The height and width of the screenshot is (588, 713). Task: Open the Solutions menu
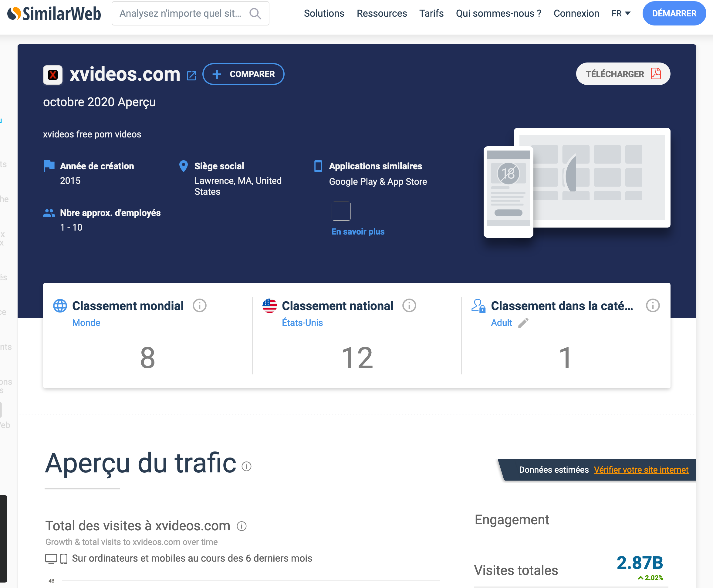(324, 14)
